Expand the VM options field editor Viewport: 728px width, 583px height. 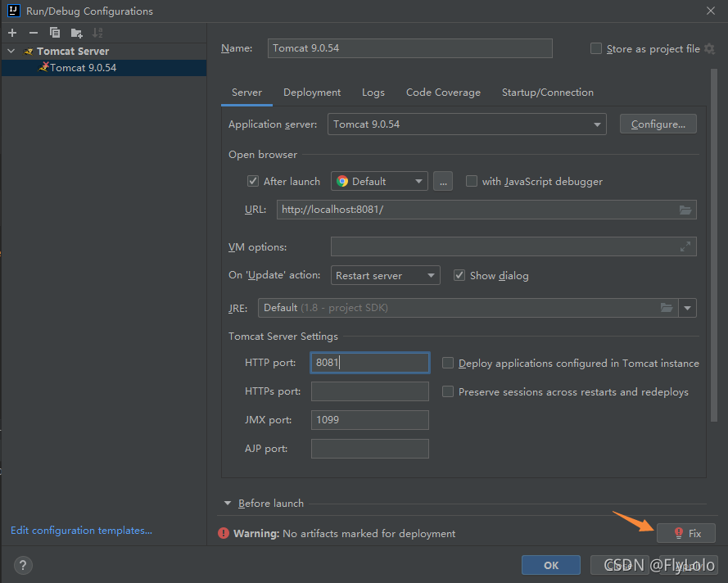(685, 246)
